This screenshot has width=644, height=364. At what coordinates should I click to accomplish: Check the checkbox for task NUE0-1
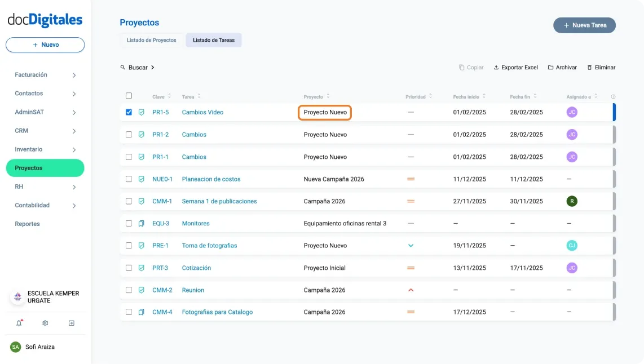[x=129, y=179]
